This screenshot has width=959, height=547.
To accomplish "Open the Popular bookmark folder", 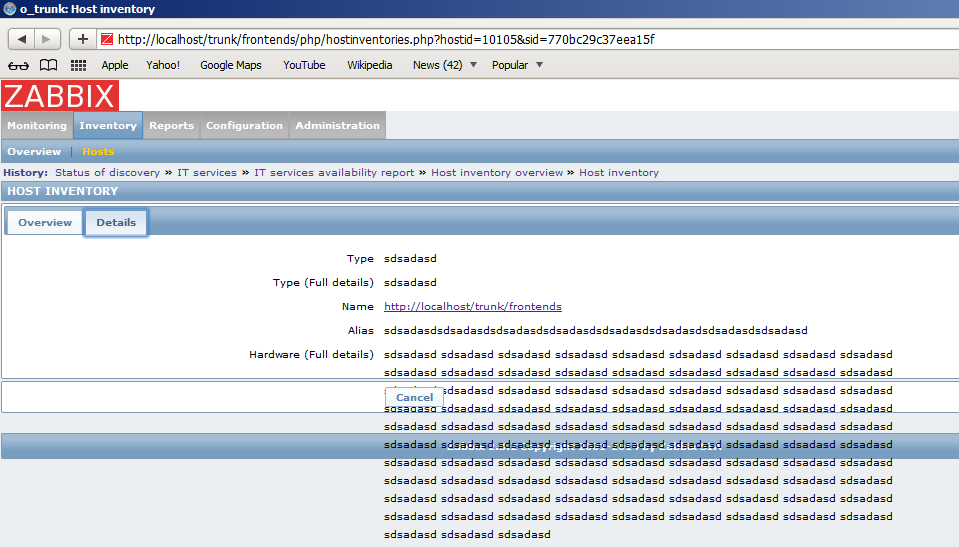I will click(509, 65).
